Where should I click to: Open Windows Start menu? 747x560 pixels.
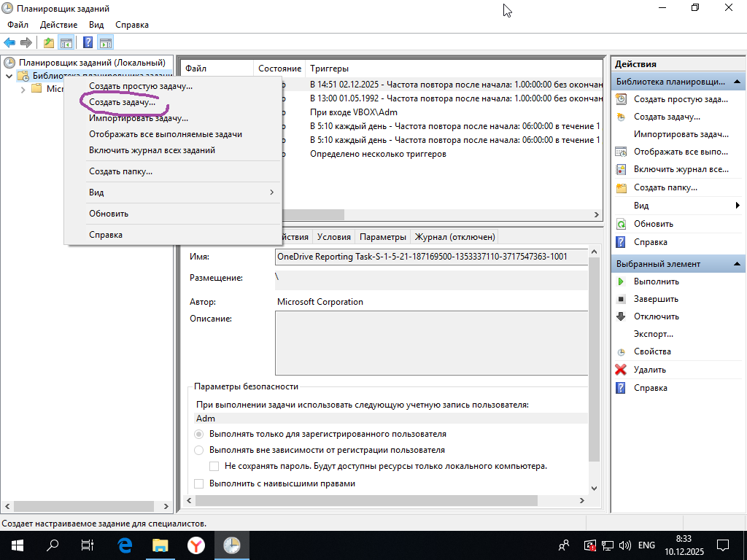pyautogui.click(x=18, y=545)
